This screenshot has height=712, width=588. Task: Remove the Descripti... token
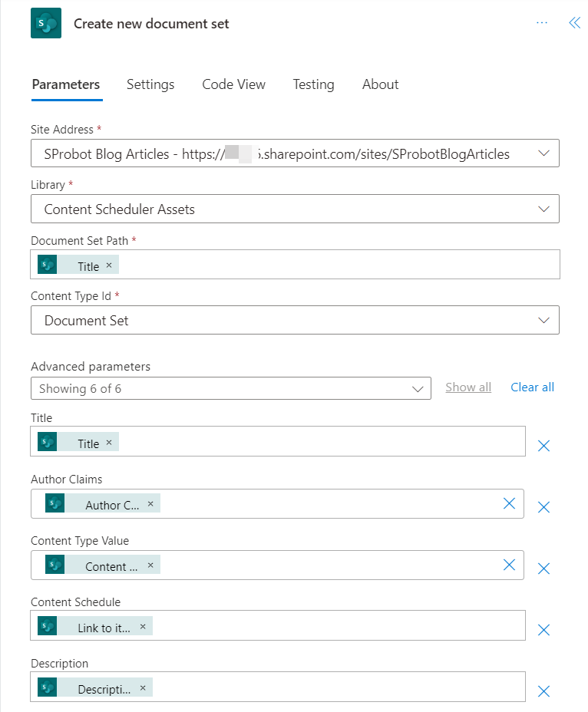pyautogui.click(x=143, y=688)
